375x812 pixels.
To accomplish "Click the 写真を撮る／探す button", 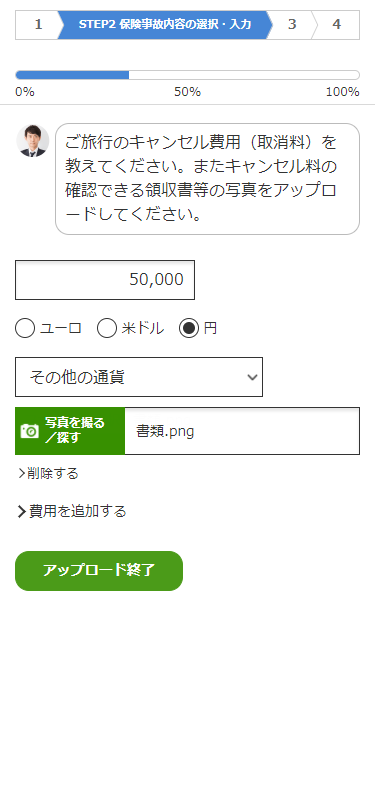I will [x=70, y=431].
